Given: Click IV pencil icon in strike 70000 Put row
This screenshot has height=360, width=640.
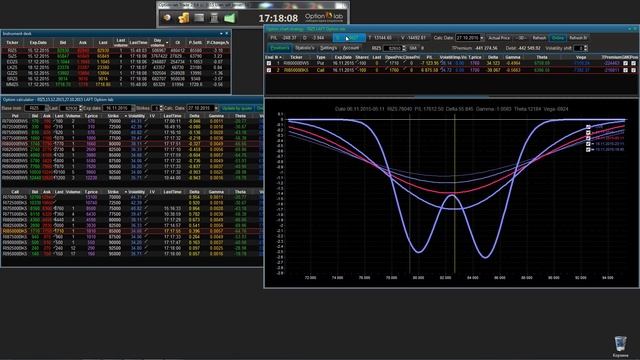Looking at the screenshot, I should (x=146, y=121).
